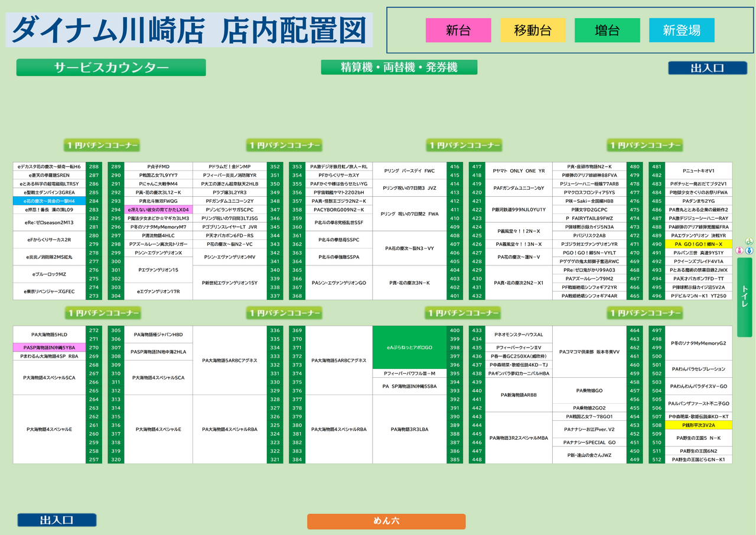Select the pink PASP海物語IN沖縄5YBA cell

point(50,348)
